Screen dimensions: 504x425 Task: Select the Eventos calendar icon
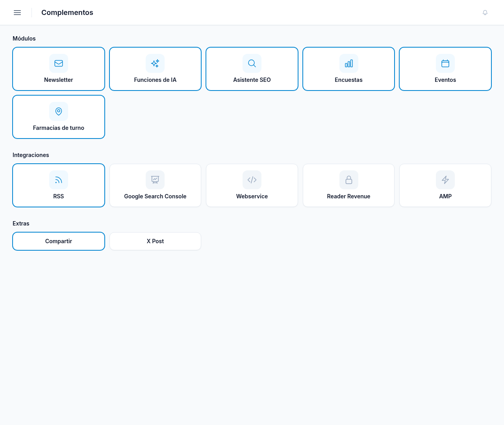pos(445,63)
